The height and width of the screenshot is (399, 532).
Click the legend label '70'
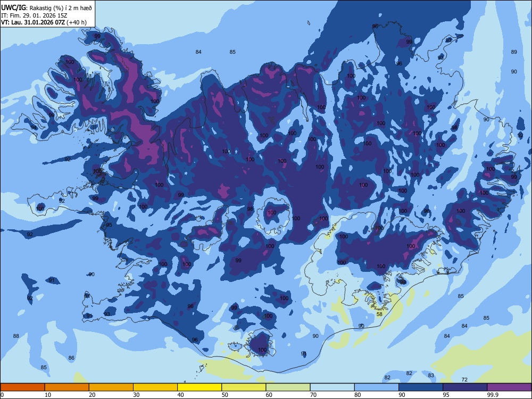click(x=313, y=395)
